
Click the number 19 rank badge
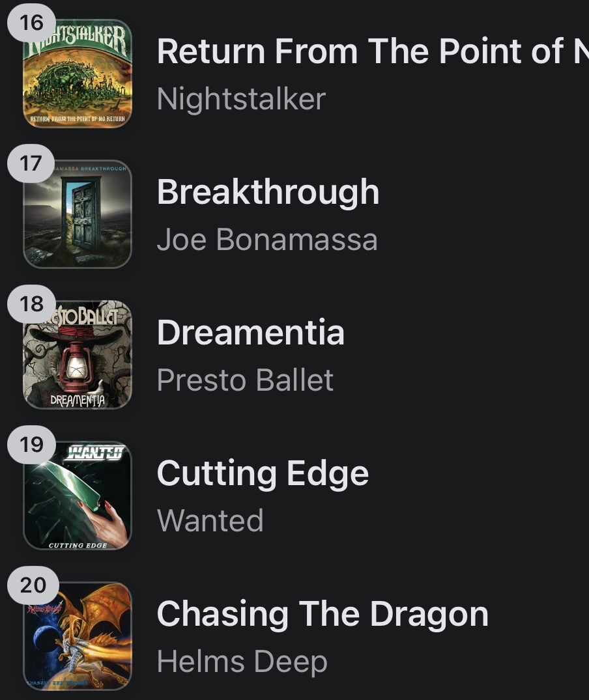31,445
